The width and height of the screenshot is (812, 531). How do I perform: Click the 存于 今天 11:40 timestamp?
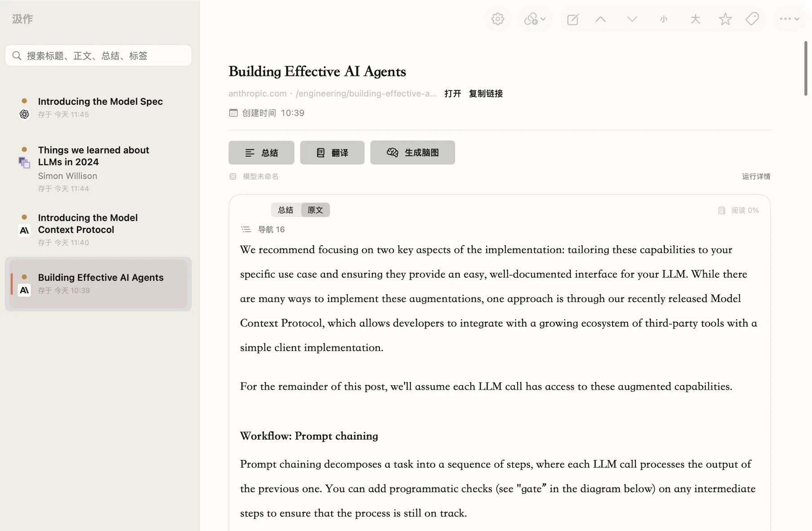pyautogui.click(x=63, y=243)
